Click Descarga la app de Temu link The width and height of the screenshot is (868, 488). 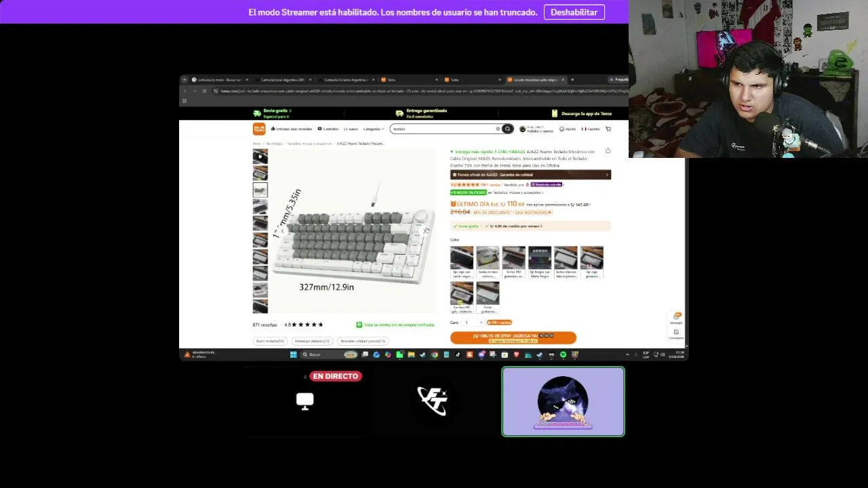pyautogui.click(x=582, y=113)
